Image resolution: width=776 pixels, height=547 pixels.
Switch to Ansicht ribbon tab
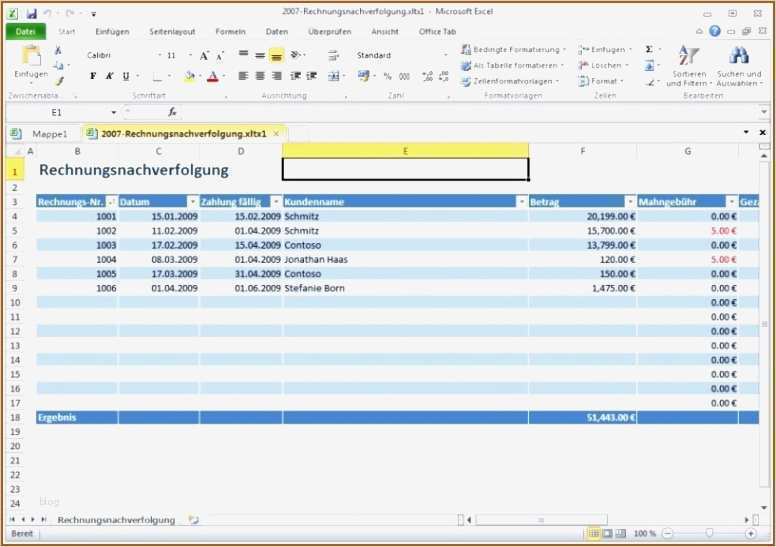pos(385,32)
